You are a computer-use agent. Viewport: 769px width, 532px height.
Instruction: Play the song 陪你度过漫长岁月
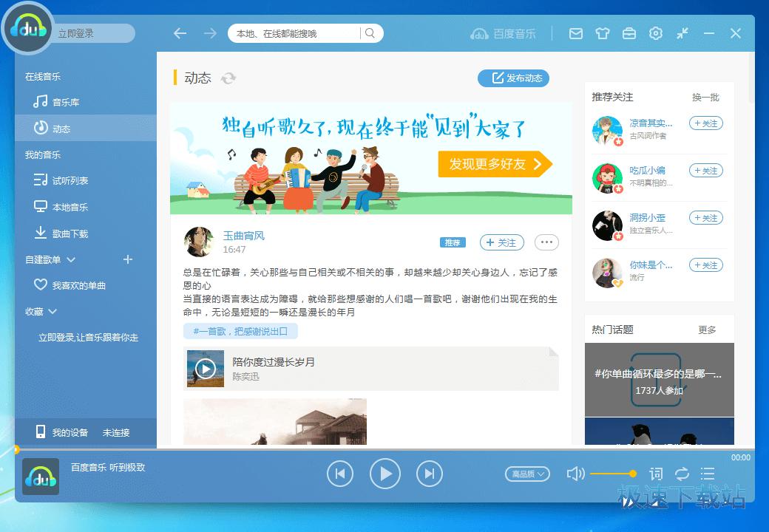pos(205,369)
